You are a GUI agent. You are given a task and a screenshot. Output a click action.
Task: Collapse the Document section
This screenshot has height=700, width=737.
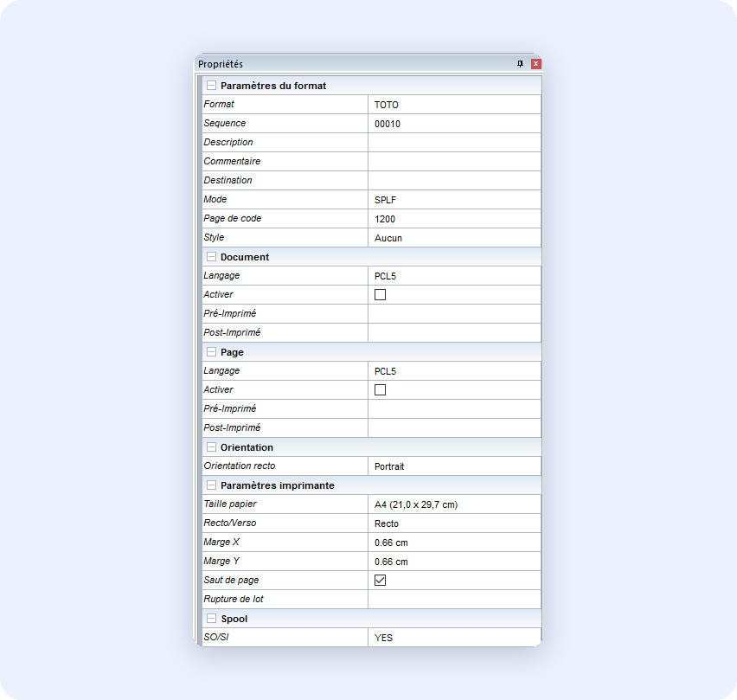tap(212, 257)
